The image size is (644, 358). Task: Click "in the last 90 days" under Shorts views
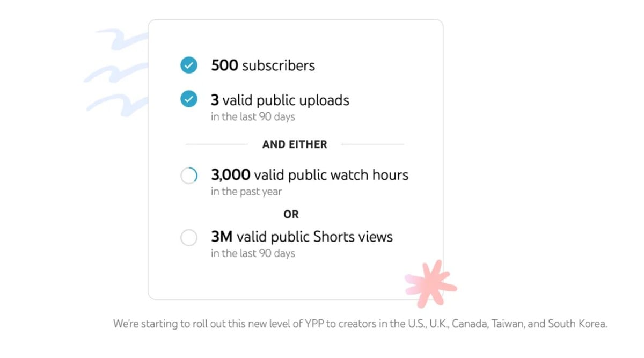253,253
